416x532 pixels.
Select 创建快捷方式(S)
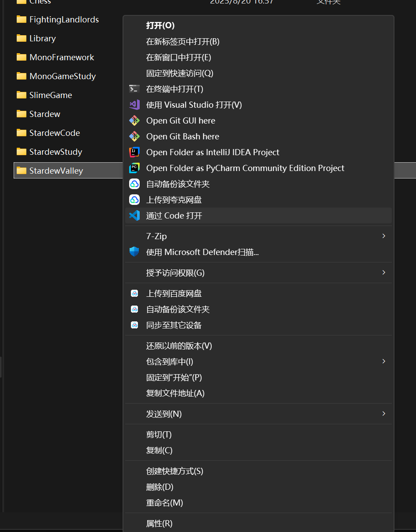click(x=258, y=471)
